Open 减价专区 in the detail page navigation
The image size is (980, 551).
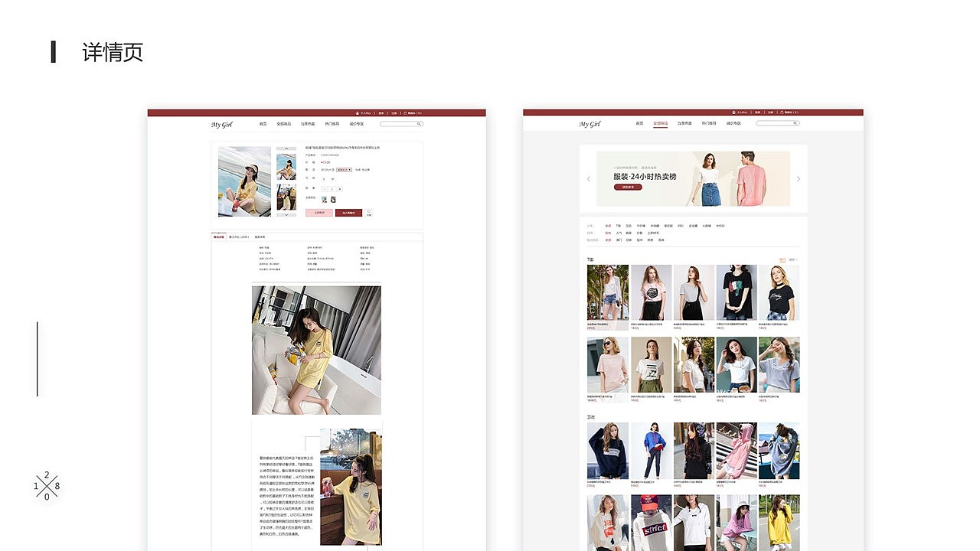[357, 124]
